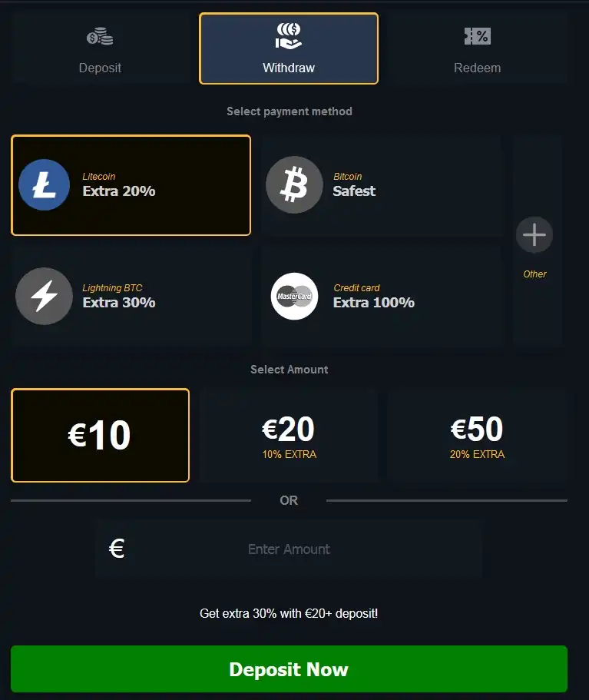This screenshot has height=700, width=589.
Task: Choose Bitcoin Safest payment method
Action: tap(381, 185)
